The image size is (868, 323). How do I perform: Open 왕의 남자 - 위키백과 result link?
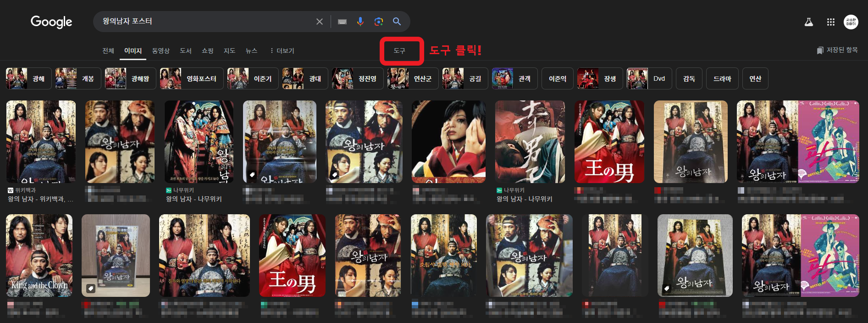coord(40,199)
